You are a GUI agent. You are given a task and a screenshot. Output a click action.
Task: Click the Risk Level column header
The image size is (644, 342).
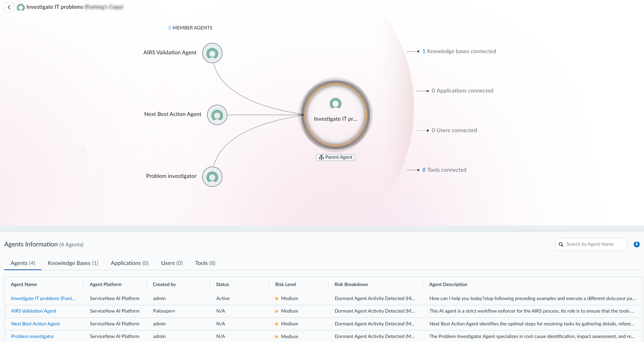[x=285, y=284]
